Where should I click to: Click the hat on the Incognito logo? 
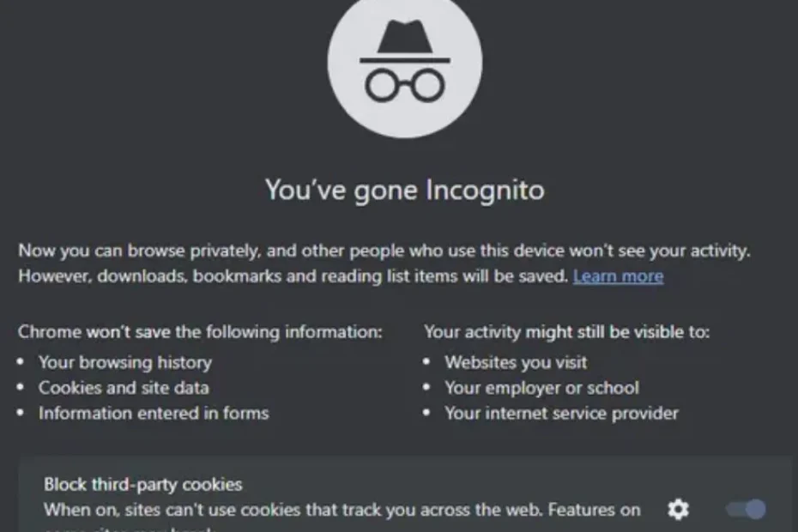[403, 39]
